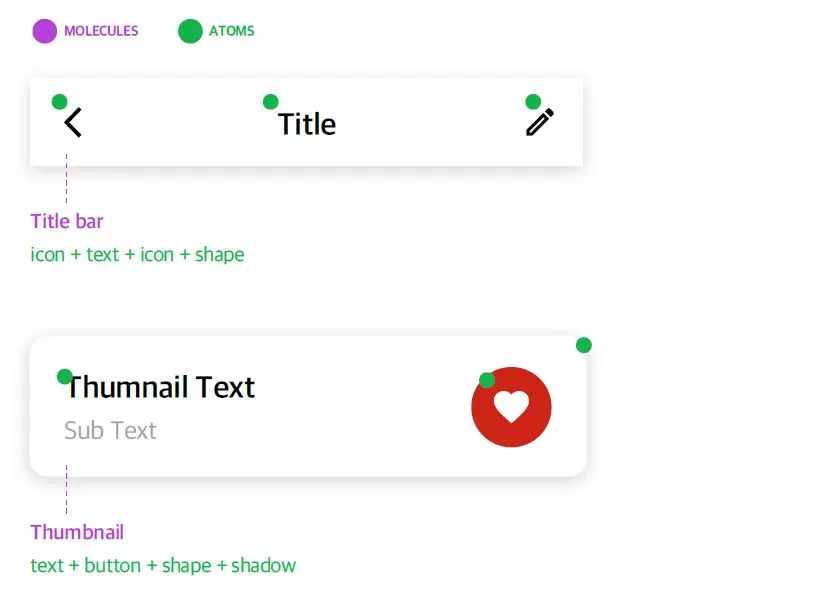Click green atom dot beside Title text
Viewport: 821px width, 601px height.
click(270, 102)
